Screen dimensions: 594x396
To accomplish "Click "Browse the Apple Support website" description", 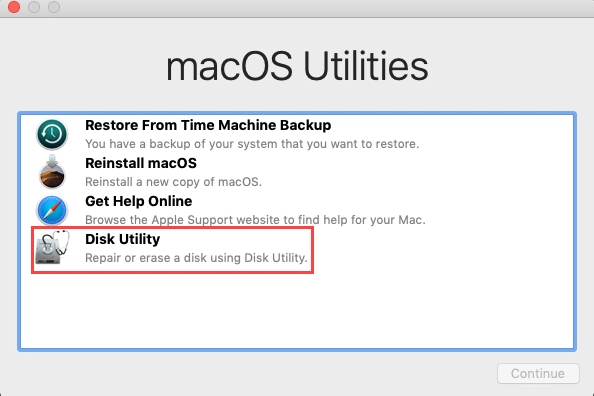I will (255, 220).
